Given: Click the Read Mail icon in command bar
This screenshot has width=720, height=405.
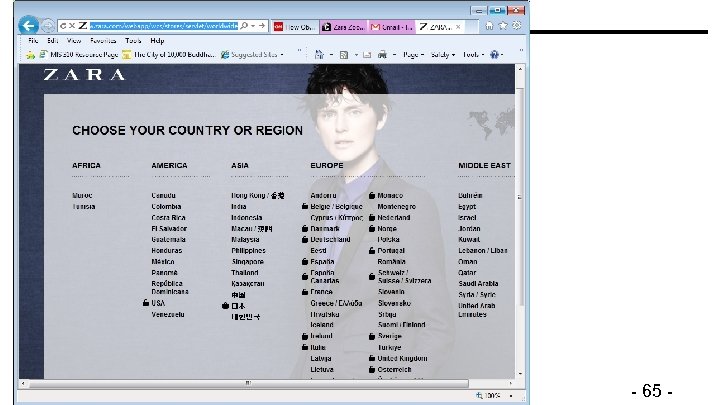Looking at the screenshot, I should [x=367, y=55].
